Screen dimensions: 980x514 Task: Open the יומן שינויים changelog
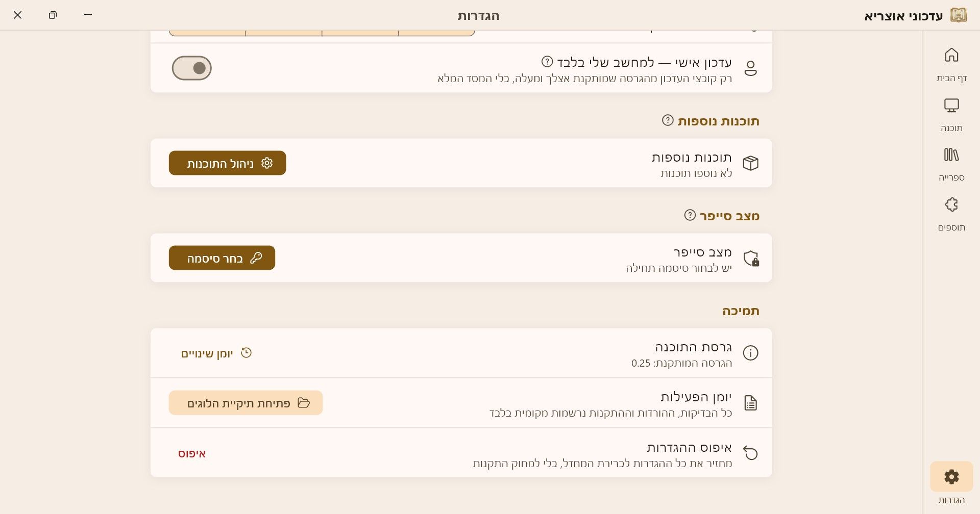(x=216, y=353)
